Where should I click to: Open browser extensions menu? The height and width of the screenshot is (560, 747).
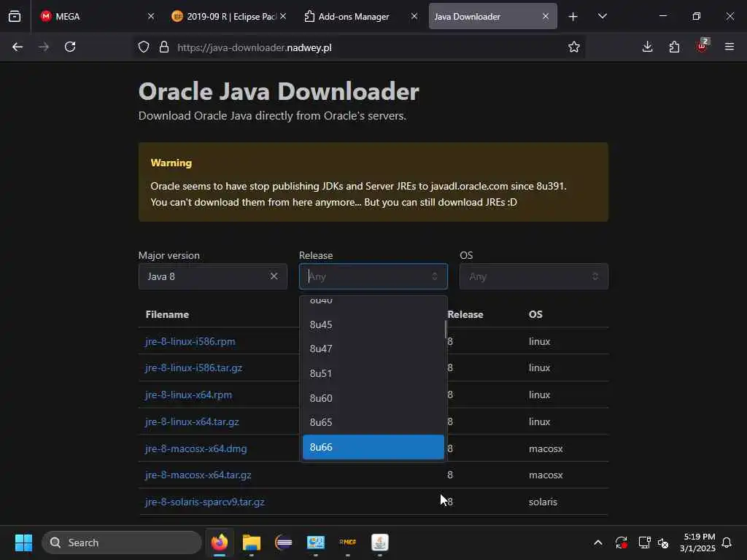674,47
